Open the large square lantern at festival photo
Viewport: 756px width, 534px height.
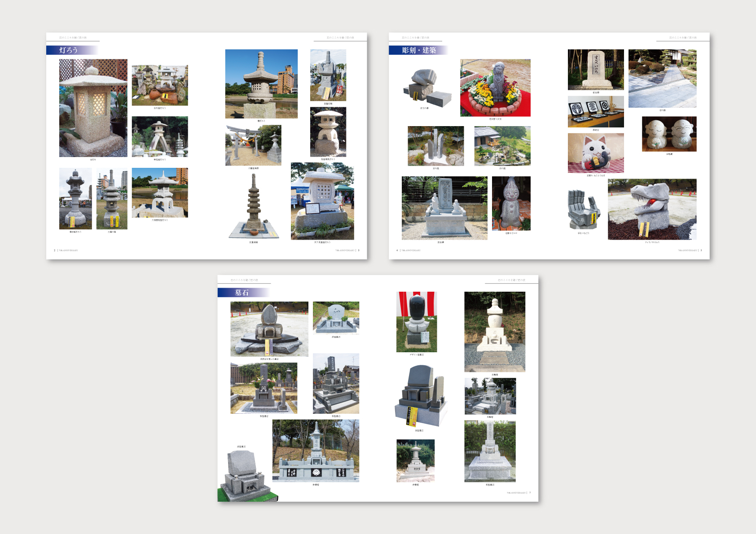tap(322, 201)
